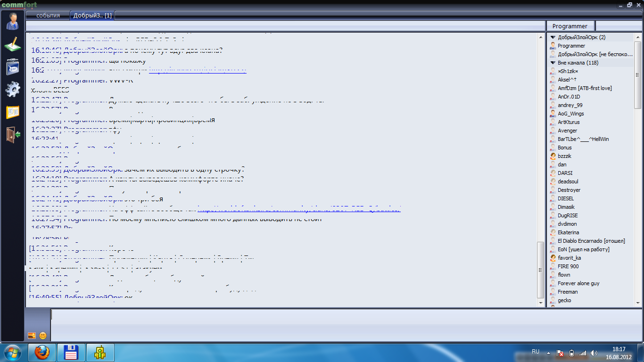Click the QIP icon in taskbar

(99, 353)
